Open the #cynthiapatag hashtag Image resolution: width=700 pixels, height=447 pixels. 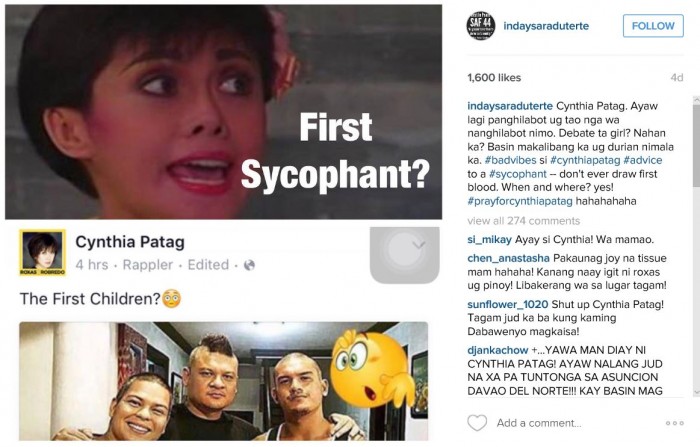coord(585,160)
